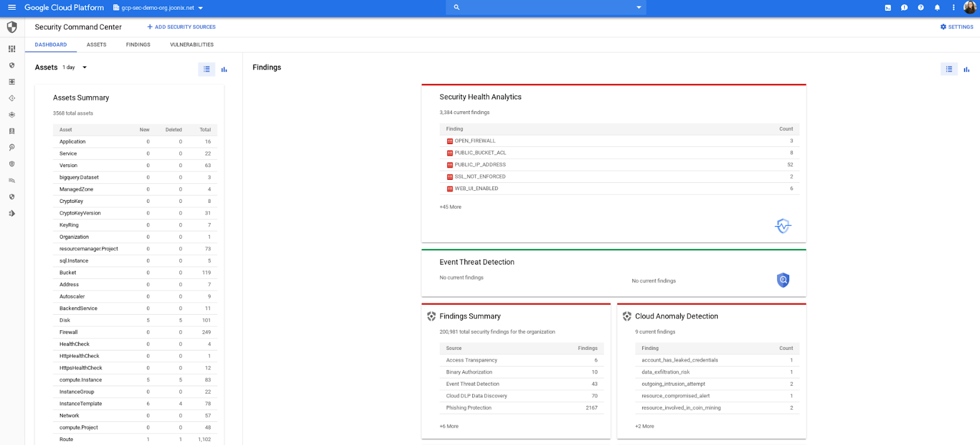Click the Event Threat Detection shield icon

783,280
